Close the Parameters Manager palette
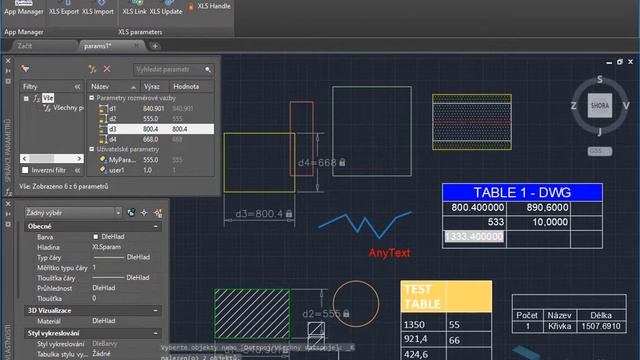Viewport: 640px width, 360px height. coord(8,61)
